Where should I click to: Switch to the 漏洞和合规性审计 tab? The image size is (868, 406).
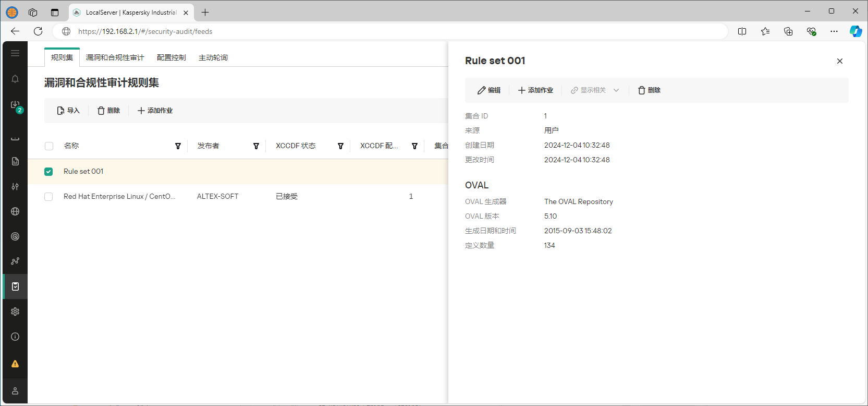pyautogui.click(x=115, y=57)
